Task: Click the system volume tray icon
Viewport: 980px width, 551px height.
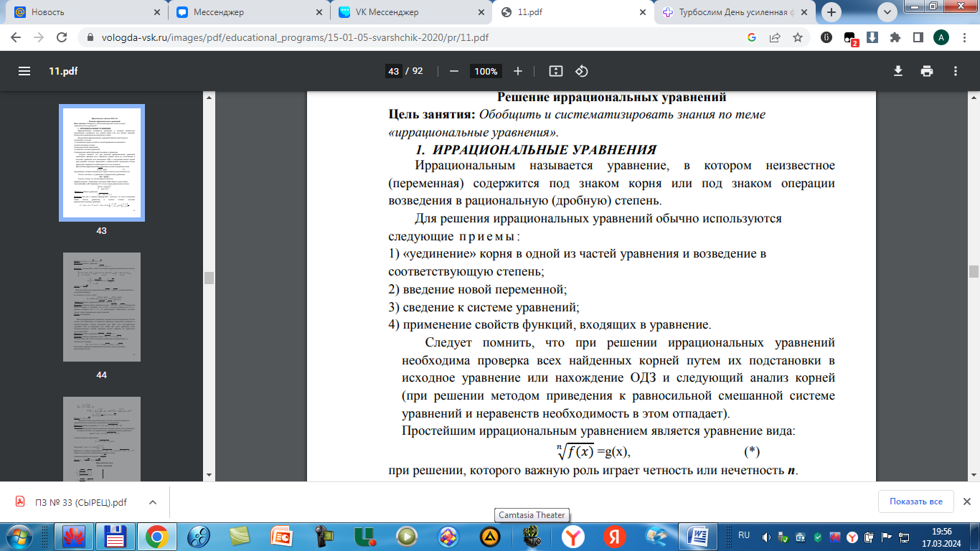Action: (766, 537)
